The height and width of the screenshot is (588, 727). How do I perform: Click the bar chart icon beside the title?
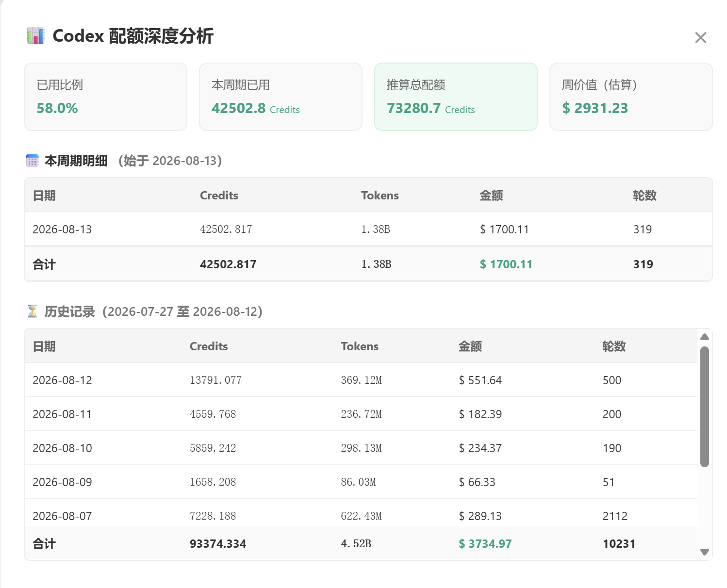35,36
